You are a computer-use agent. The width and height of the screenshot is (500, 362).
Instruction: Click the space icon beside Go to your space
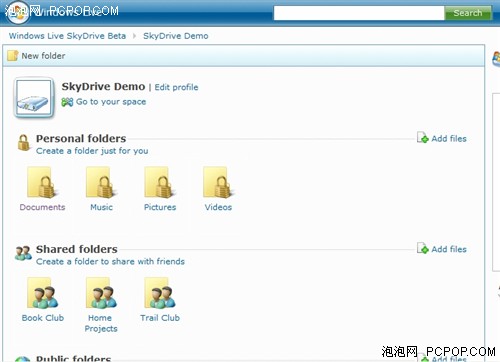point(67,102)
